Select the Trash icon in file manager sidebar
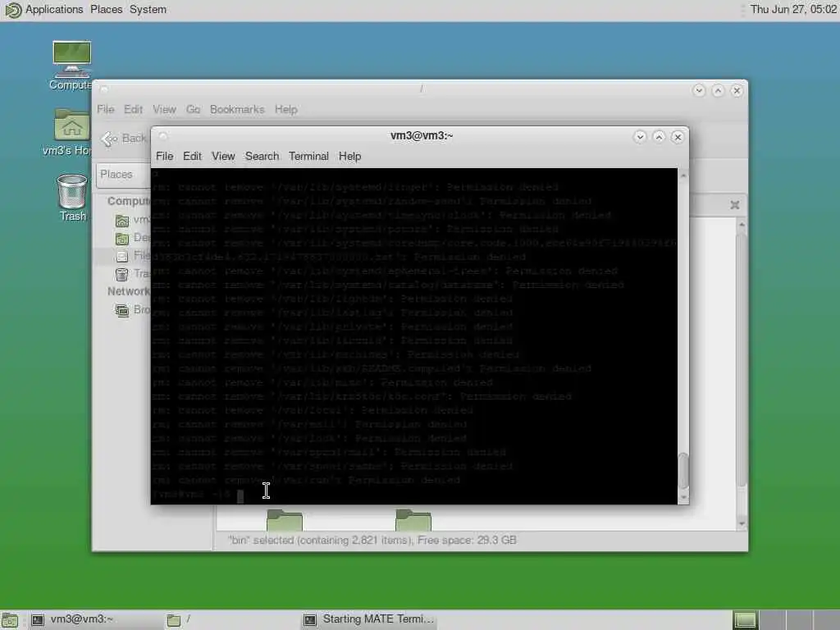This screenshot has width=840, height=630. click(x=122, y=274)
